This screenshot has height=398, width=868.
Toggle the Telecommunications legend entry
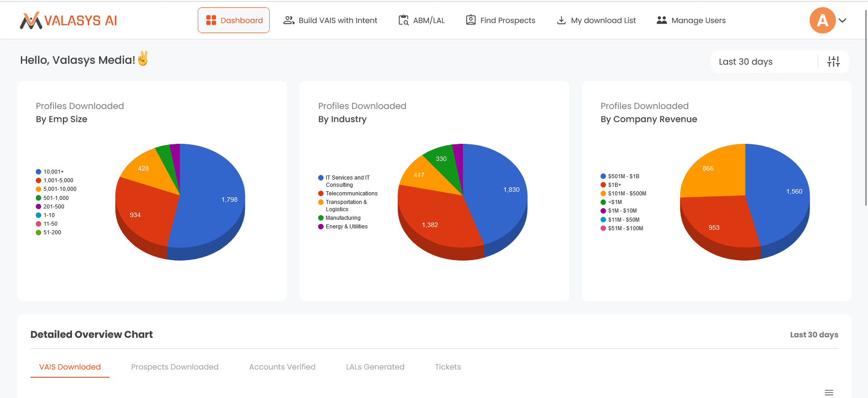[348, 194]
